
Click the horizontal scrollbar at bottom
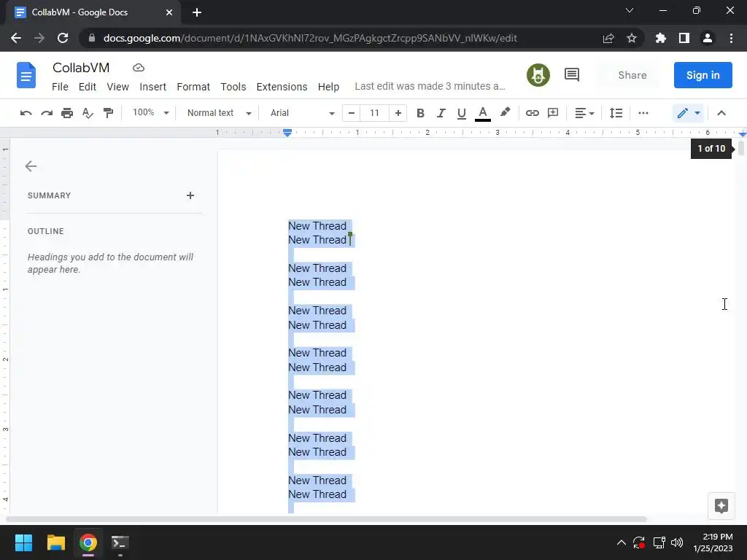pyautogui.click(x=326, y=519)
